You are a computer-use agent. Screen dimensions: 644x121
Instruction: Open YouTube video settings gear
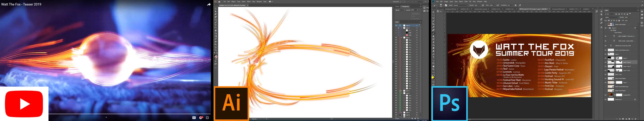[201, 118]
